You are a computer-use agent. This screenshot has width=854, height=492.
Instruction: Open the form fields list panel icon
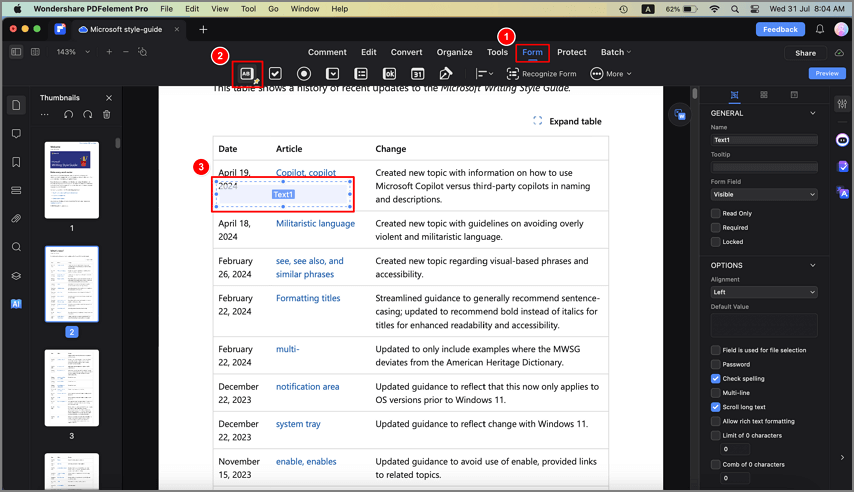(16, 190)
